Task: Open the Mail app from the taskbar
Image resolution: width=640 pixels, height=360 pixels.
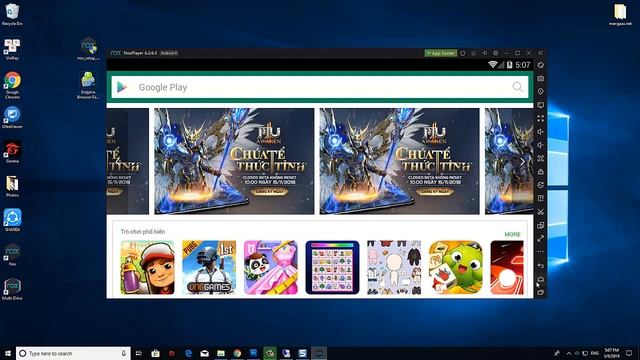Action: click(204, 353)
